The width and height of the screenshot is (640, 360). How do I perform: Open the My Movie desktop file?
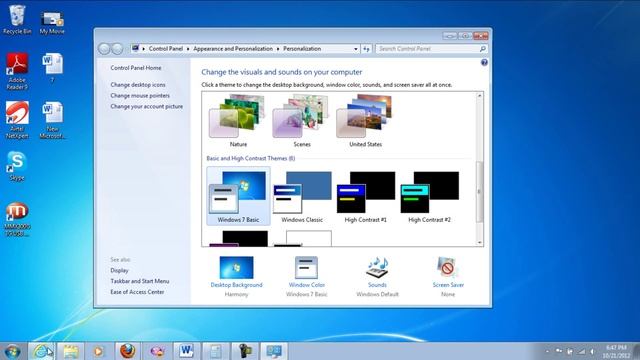52,22
